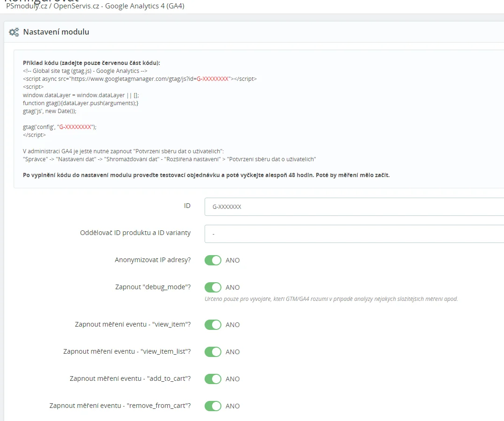Viewport: 504px width, 421px height.
Task: Turn off view_item event measurement switch
Action: click(213, 325)
